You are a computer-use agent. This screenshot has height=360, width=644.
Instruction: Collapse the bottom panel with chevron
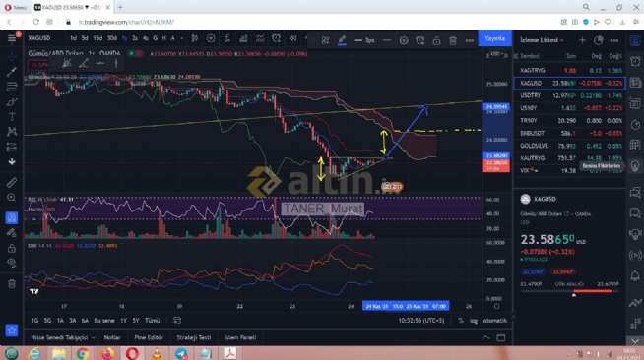(x=485, y=337)
